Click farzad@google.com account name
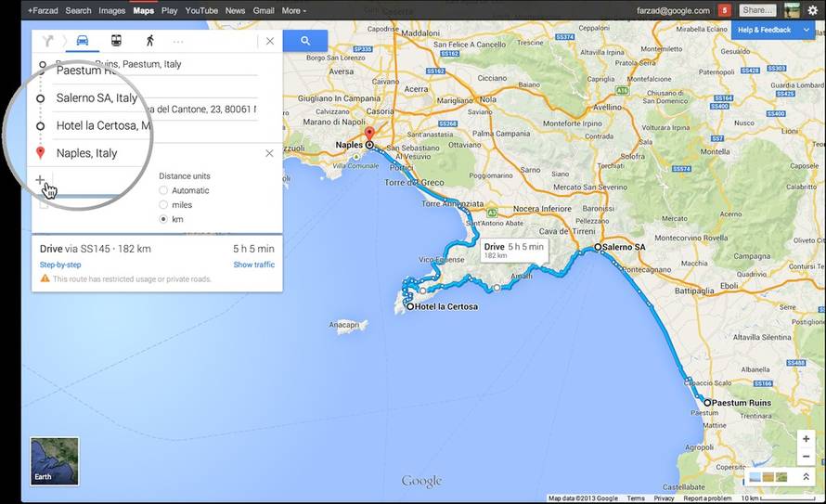Viewport: 826px width, 504px height. (x=673, y=10)
